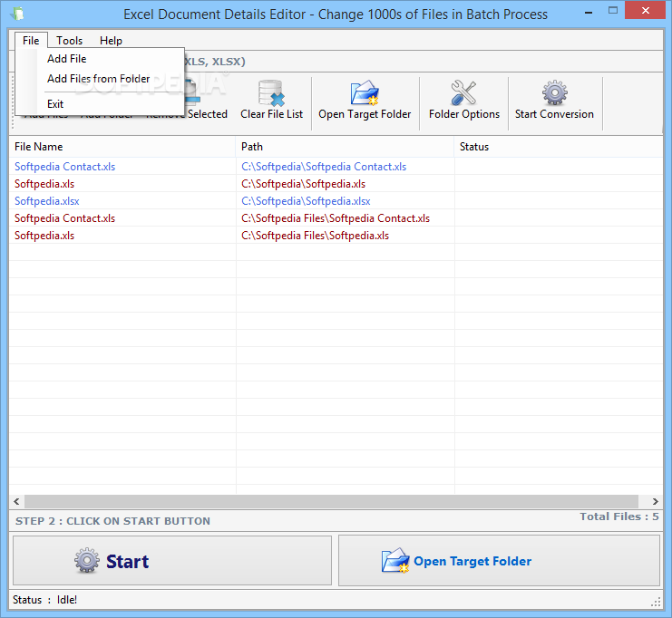Open the Help menu
The image size is (672, 618).
(111, 40)
